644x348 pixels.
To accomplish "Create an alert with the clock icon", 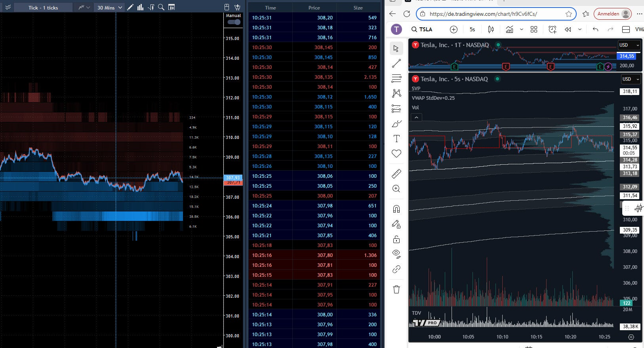I will point(552,29).
